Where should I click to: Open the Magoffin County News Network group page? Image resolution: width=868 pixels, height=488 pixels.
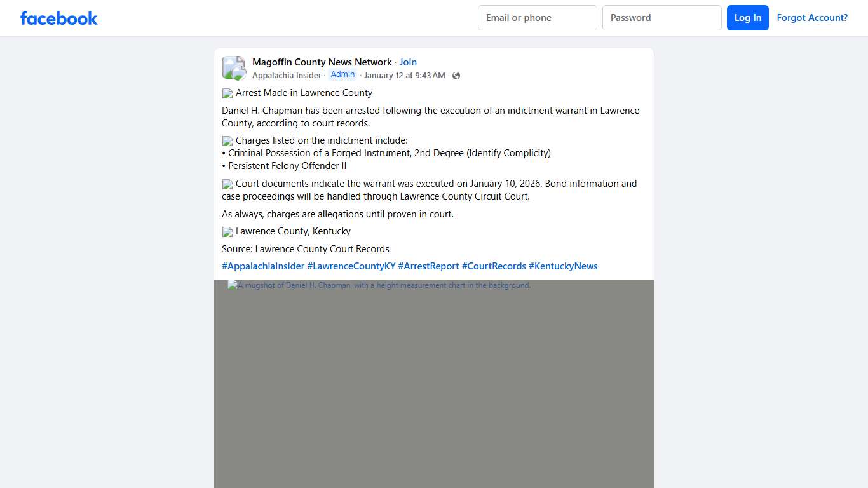[x=322, y=62]
